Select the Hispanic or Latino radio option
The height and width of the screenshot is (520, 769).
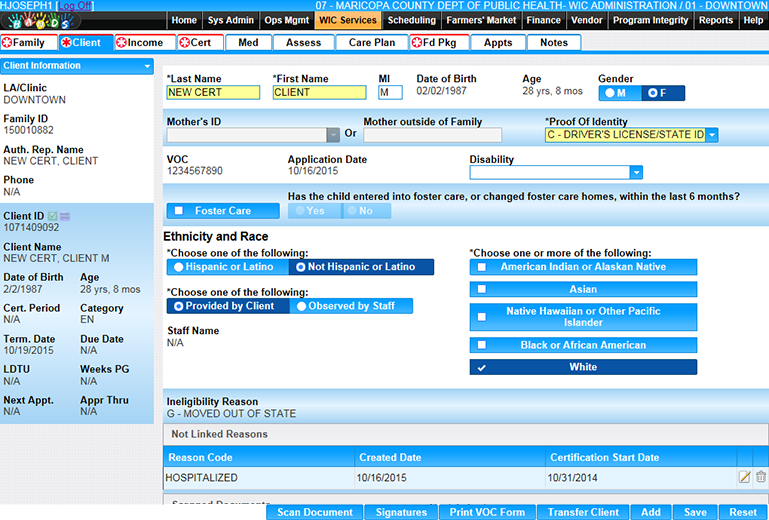coord(179,267)
